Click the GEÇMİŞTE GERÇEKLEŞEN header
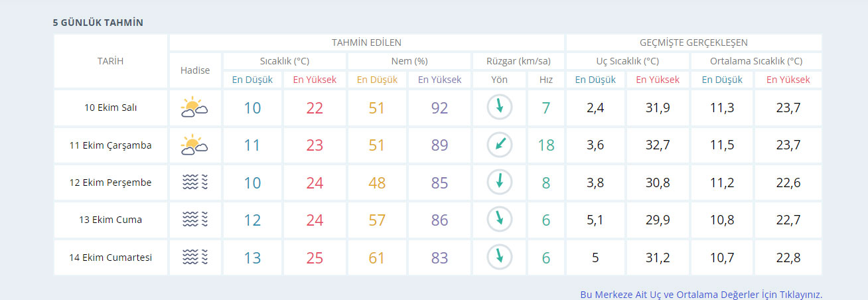 693,42
